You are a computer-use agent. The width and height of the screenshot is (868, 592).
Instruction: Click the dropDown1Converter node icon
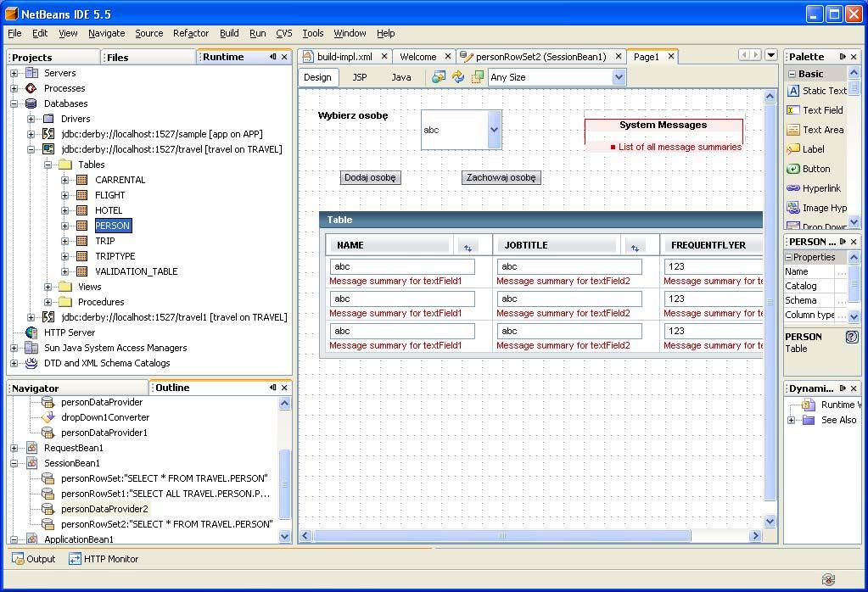[x=48, y=417]
